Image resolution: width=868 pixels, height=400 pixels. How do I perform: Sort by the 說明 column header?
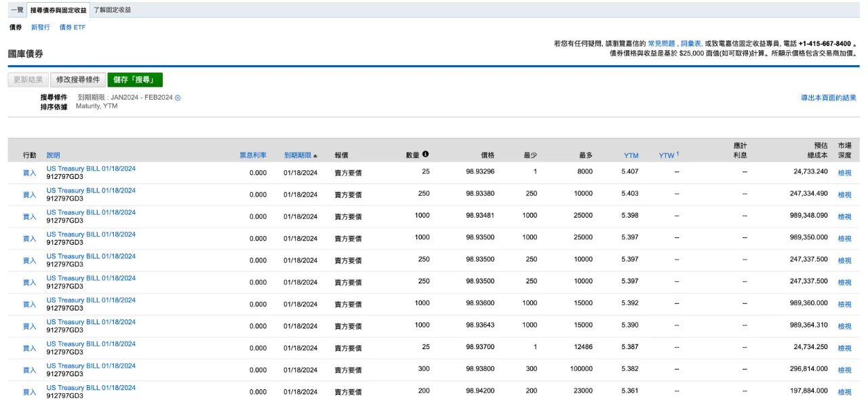coord(53,155)
